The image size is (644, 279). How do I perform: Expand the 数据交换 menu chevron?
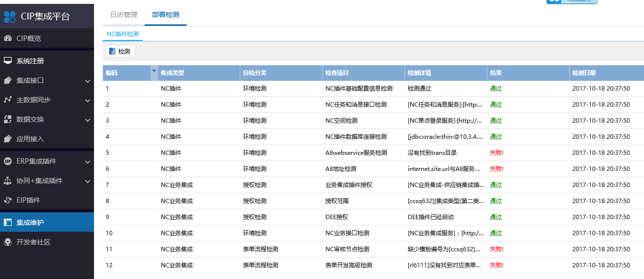88,120
